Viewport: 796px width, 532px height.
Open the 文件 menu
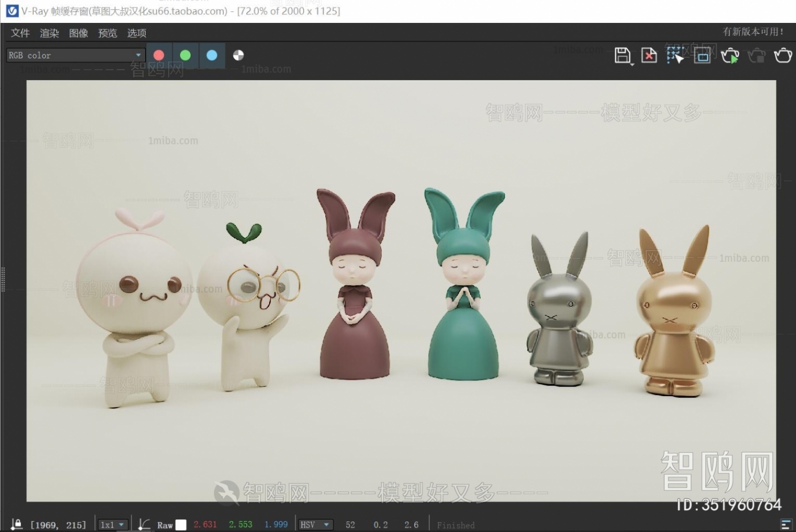tap(20, 33)
